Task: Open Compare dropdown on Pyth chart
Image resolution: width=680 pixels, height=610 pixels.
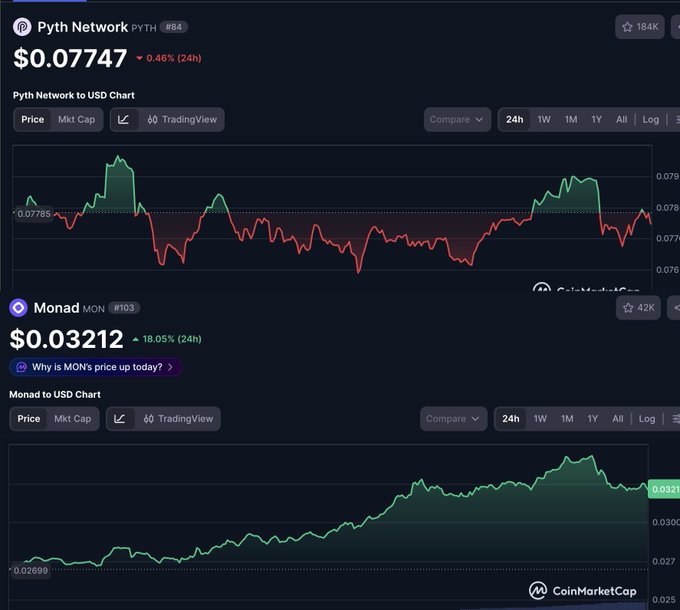Action: 457,120
